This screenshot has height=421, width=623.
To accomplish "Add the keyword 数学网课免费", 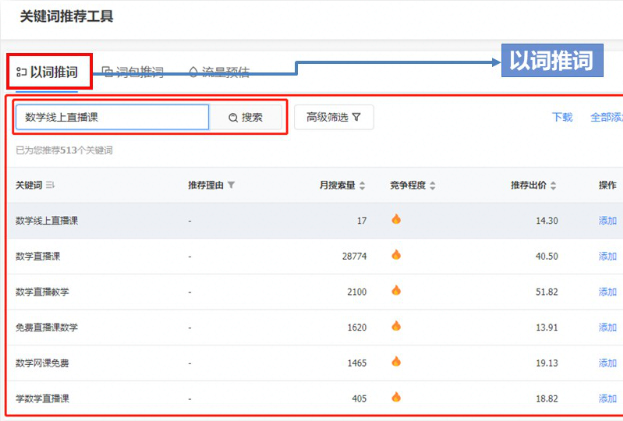I will coord(607,362).
